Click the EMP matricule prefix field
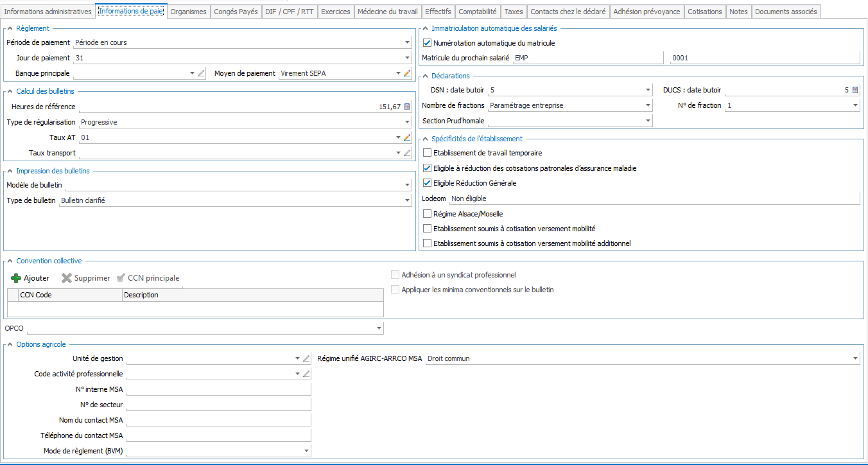868x465 pixels. point(588,58)
